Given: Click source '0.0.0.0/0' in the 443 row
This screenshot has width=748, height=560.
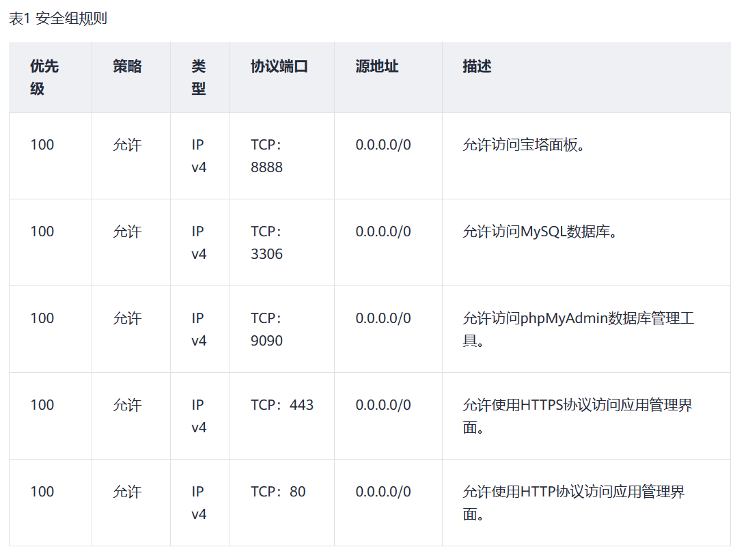Looking at the screenshot, I should (x=383, y=406).
